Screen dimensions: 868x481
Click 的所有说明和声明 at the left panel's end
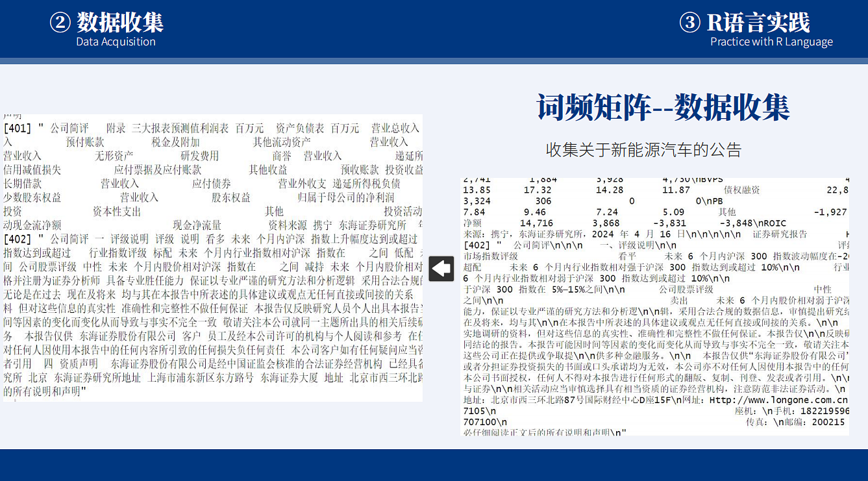pos(45,391)
